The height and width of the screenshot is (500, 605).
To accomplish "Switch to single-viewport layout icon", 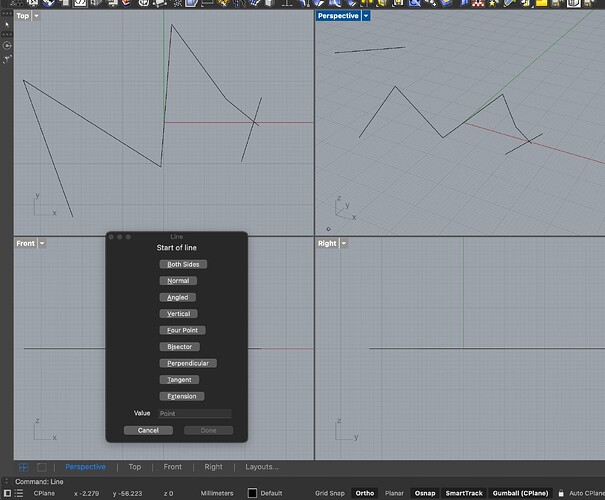I will [x=42, y=467].
